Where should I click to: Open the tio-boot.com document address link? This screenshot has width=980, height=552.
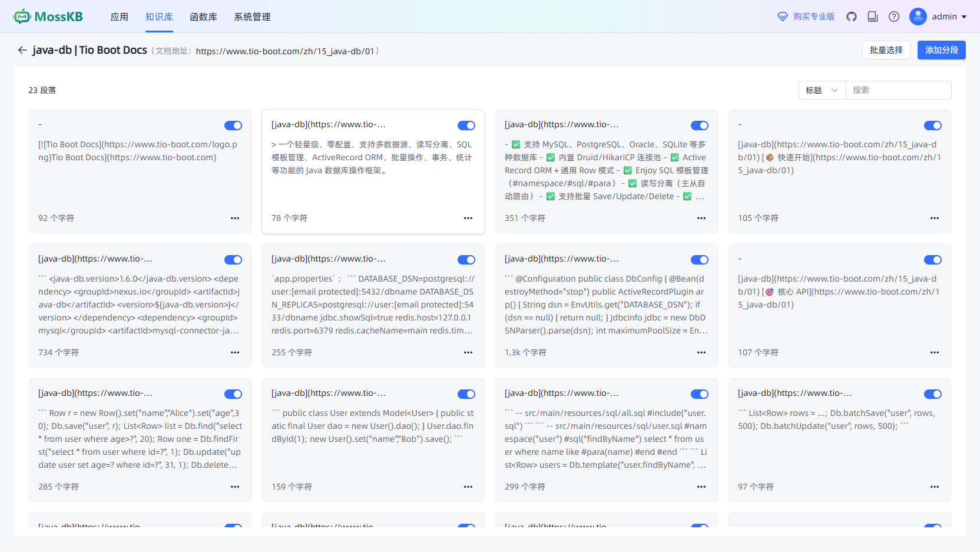pyautogui.click(x=285, y=51)
